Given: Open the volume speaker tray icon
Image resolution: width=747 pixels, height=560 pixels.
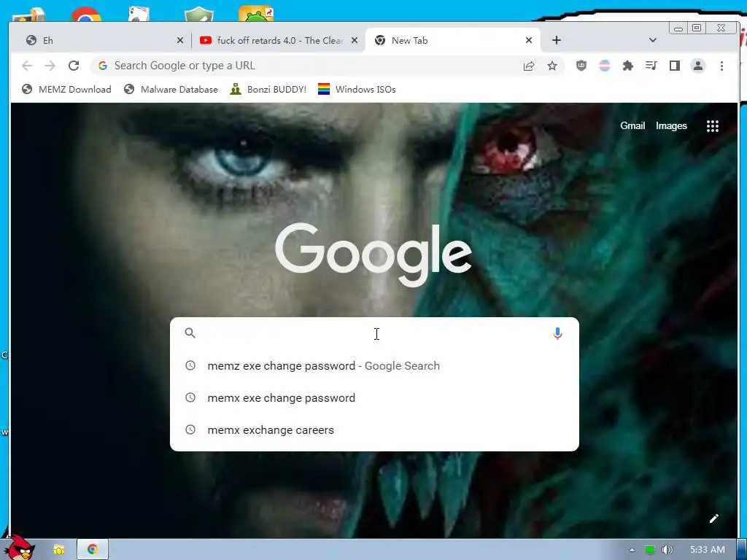Looking at the screenshot, I should tap(667, 550).
